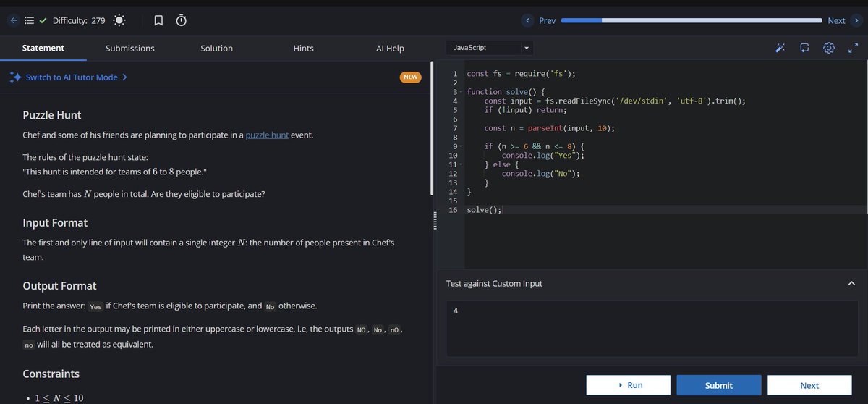Image resolution: width=868 pixels, height=404 pixels.
Task: Run the code
Action: pyautogui.click(x=628, y=385)
